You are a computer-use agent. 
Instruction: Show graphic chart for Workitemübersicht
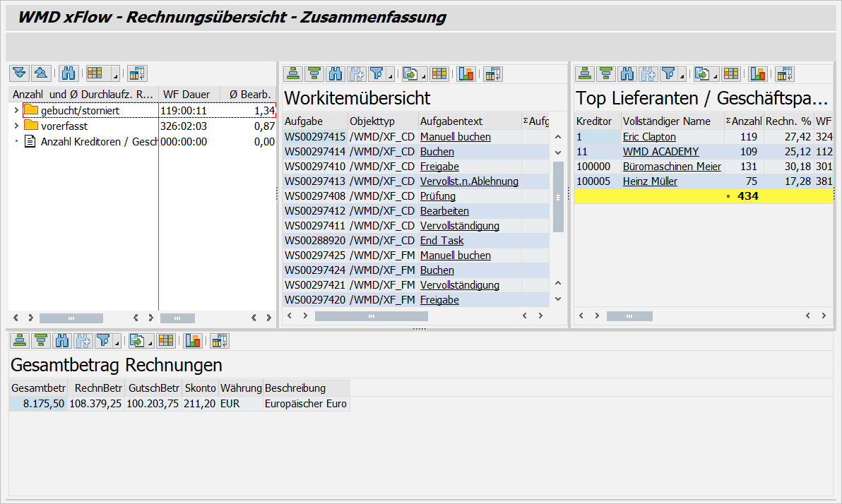(466, 73)
